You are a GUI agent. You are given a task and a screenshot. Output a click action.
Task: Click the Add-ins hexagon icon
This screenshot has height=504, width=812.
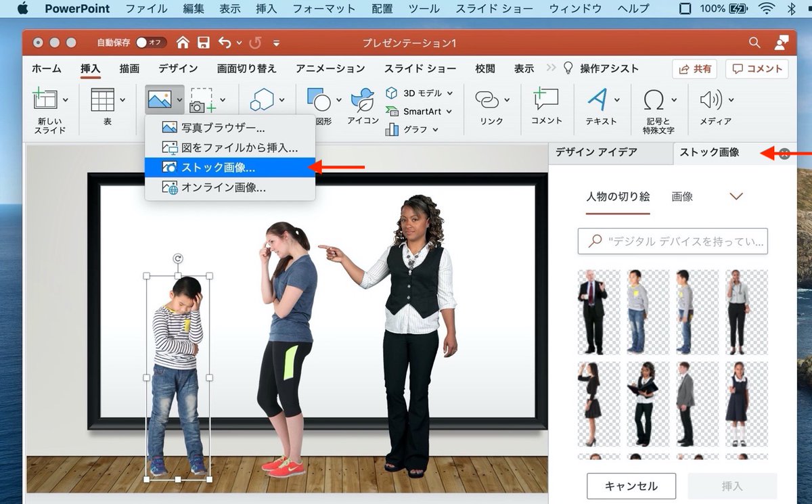[261, 100]
